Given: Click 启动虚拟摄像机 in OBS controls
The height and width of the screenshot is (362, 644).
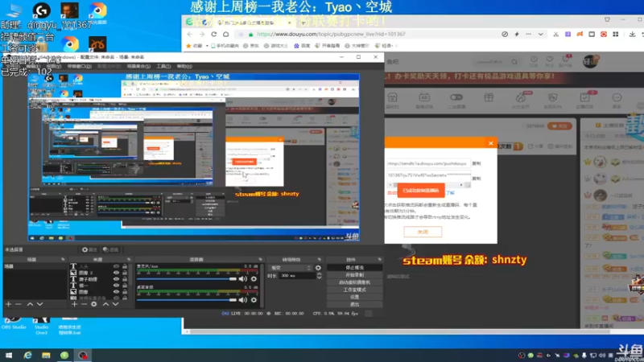Looking at the screenshot, I should [x=354, y=282].
